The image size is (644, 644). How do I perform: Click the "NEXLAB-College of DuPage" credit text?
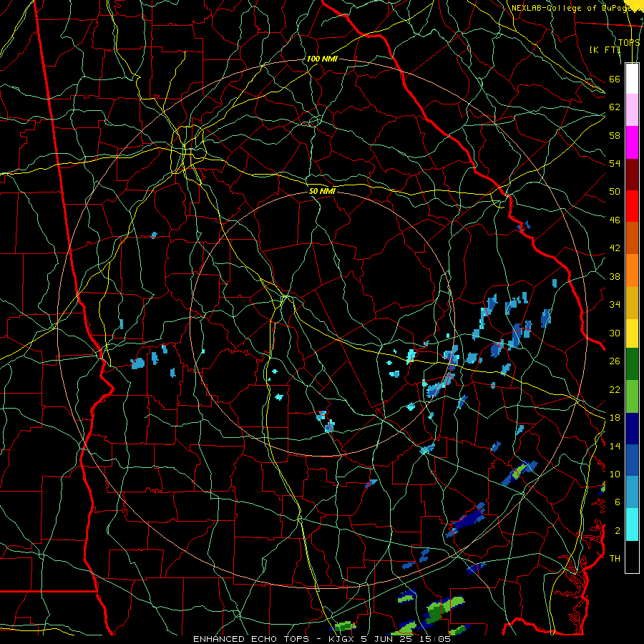click(x=572, y=8)
